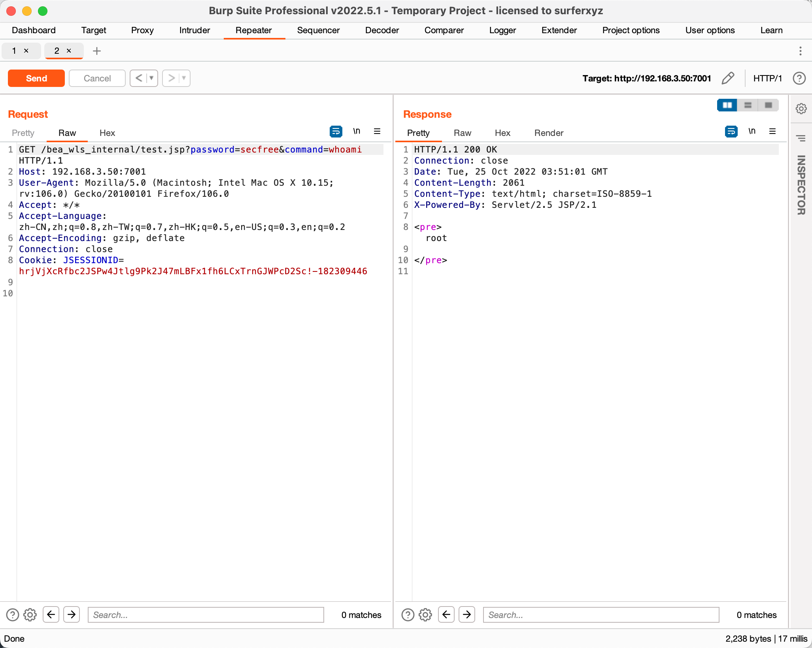Open request search settings gear
This screenshot has width=812, height=648.
click(x=30, y=615)
